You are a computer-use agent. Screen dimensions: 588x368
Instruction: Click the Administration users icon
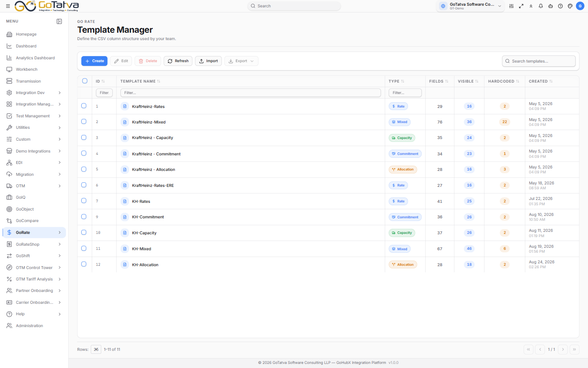pos(9,326)
